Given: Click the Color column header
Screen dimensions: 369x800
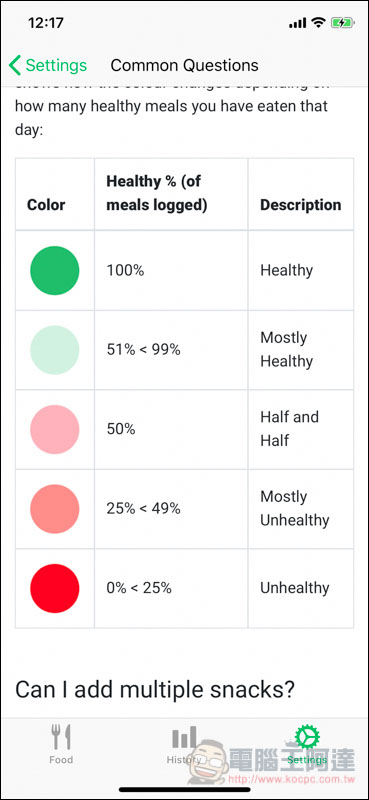Looking at the screenshot, I should (x=46, y=205).
